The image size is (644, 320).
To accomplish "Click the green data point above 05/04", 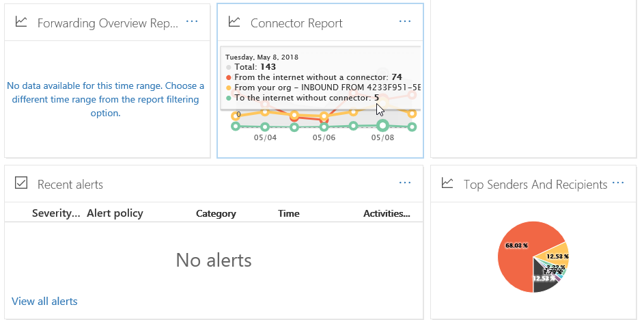I will [x=265, y=126].
